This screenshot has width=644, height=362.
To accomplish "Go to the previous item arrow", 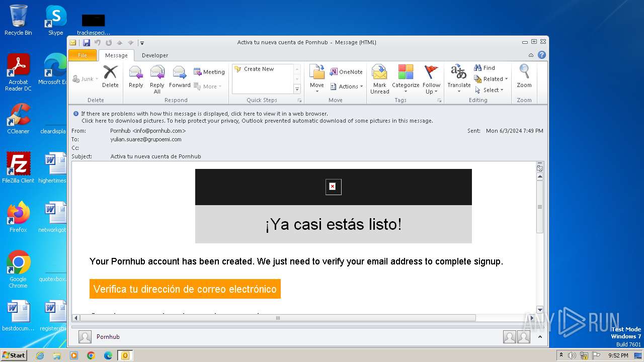I will pos(120,43).
